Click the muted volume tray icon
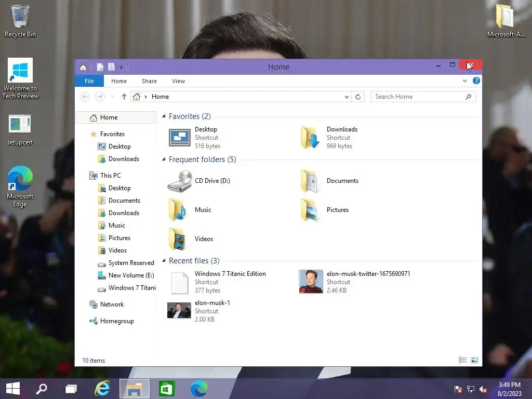Screen dimensions: 532x399 (483, 389)
